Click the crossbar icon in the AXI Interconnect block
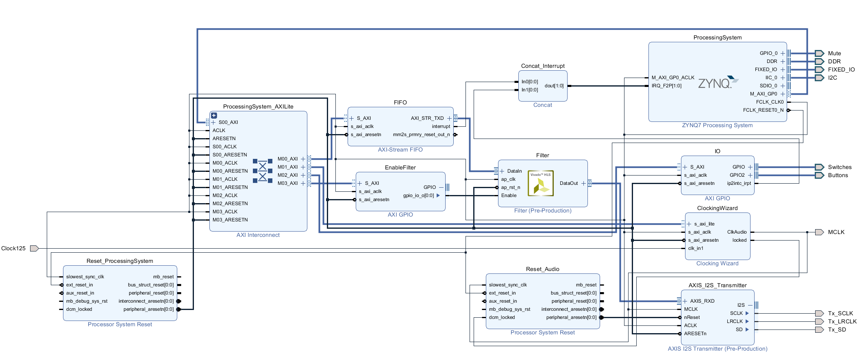This screenshot has width=868, height=362. [263, 171]
